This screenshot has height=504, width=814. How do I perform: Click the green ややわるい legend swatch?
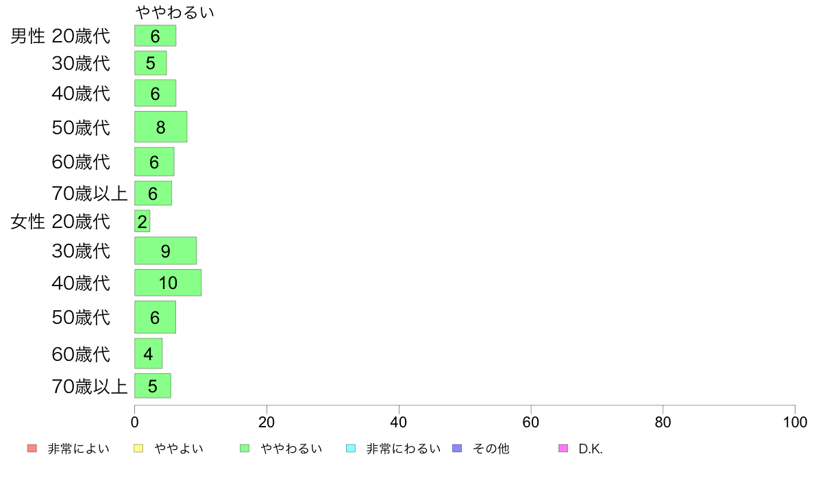click(x=245, y=449)
